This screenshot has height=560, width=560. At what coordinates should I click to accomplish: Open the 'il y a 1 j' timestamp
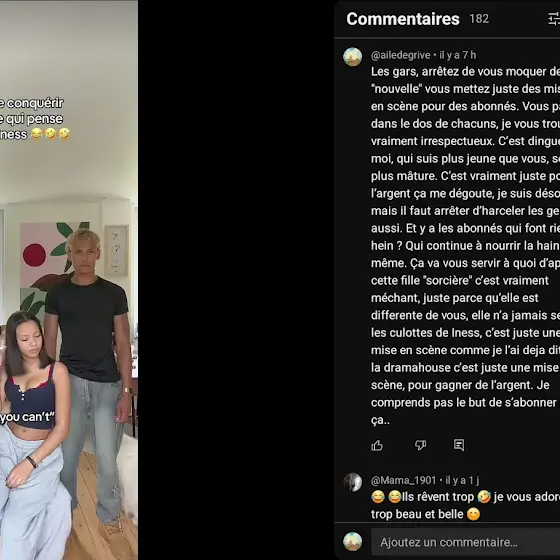[462, 480]
